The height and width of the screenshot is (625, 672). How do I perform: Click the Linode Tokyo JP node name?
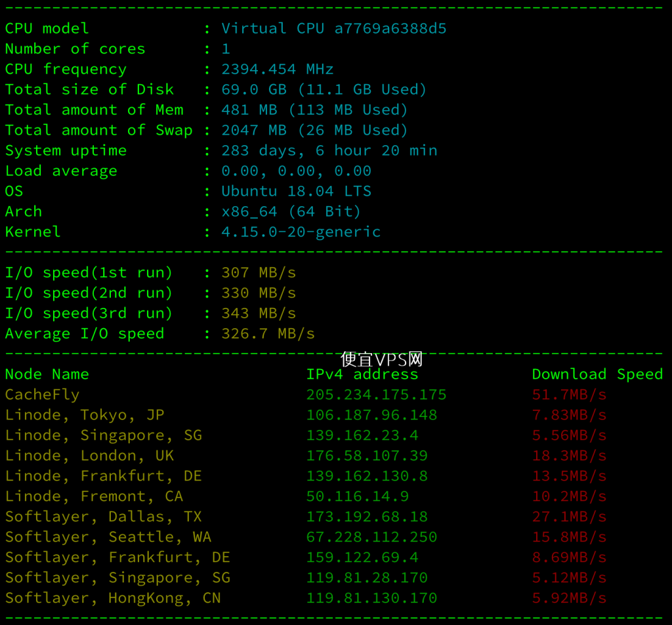(x=85, y=416)
